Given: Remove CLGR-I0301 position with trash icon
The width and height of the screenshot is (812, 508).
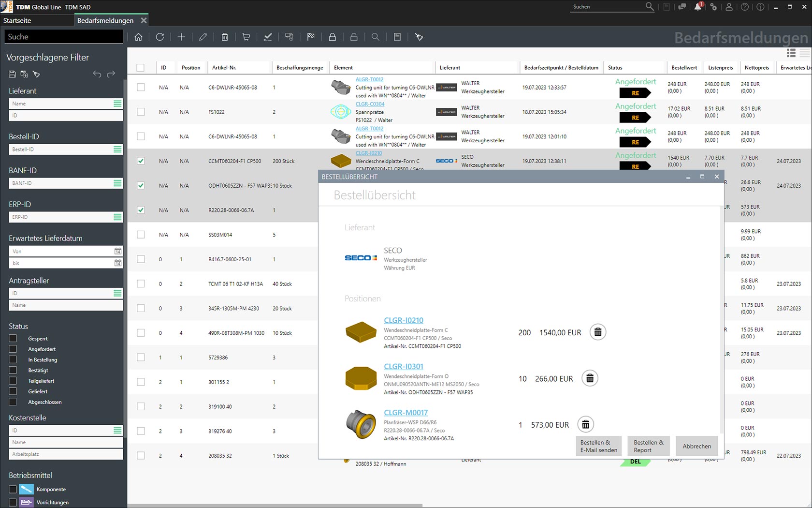Looking at the screenshot, I should tap(590, 378).
